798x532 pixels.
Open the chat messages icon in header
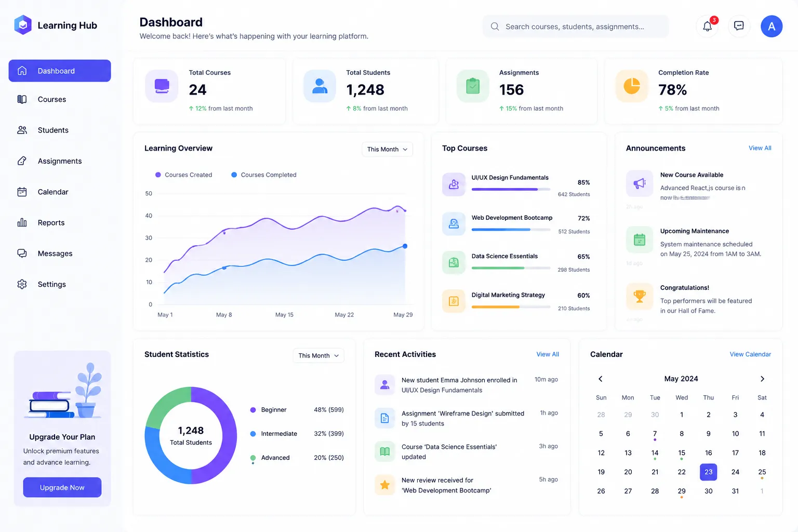pos(739,26)
